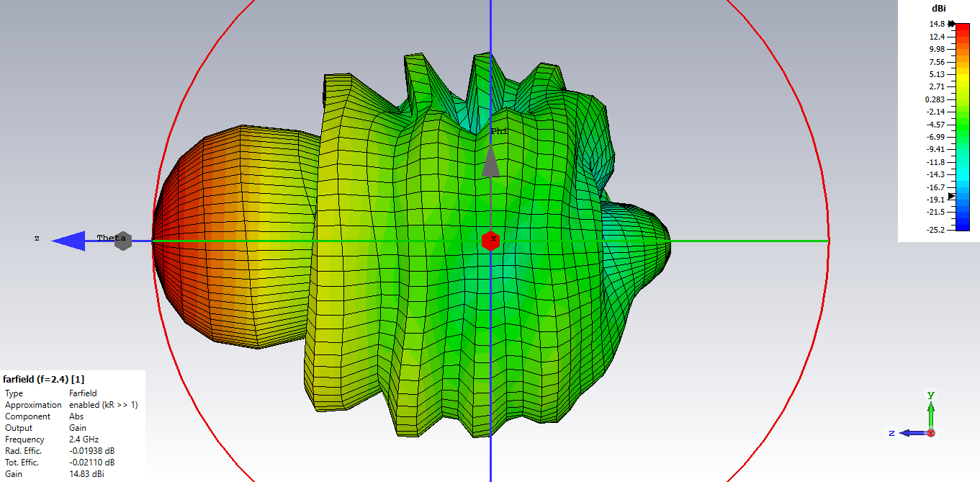
Task: Click the Frequency 2.4 GHz value
Action: [x=84, y=439]
